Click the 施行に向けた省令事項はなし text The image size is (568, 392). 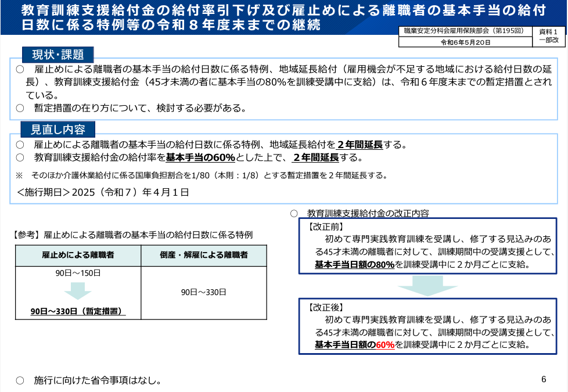97,380
